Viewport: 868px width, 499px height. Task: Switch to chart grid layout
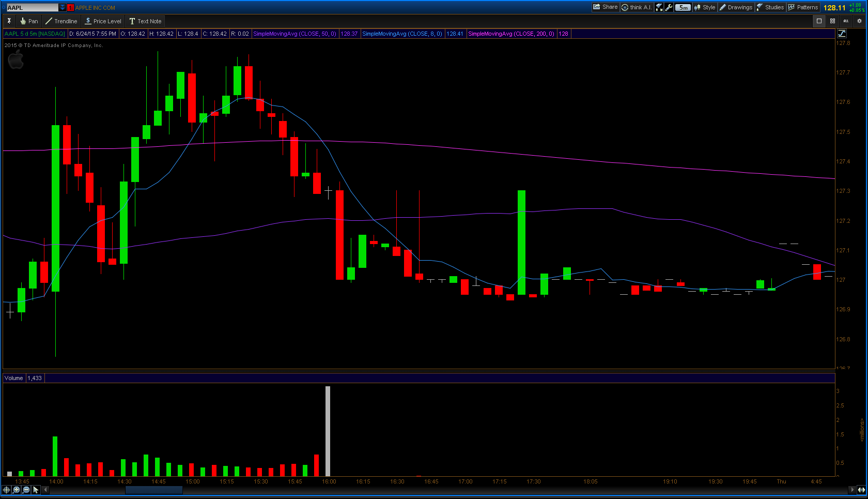[x=832, y=21]
